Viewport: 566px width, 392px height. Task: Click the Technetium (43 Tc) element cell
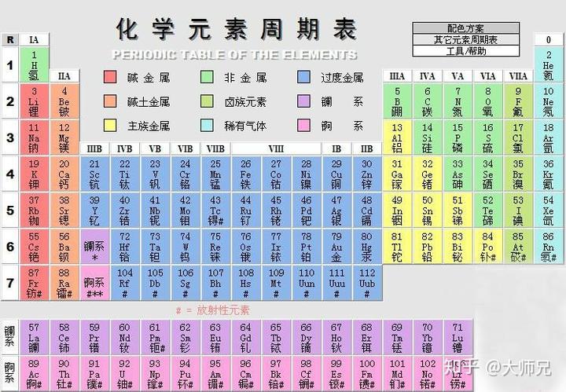215,211
